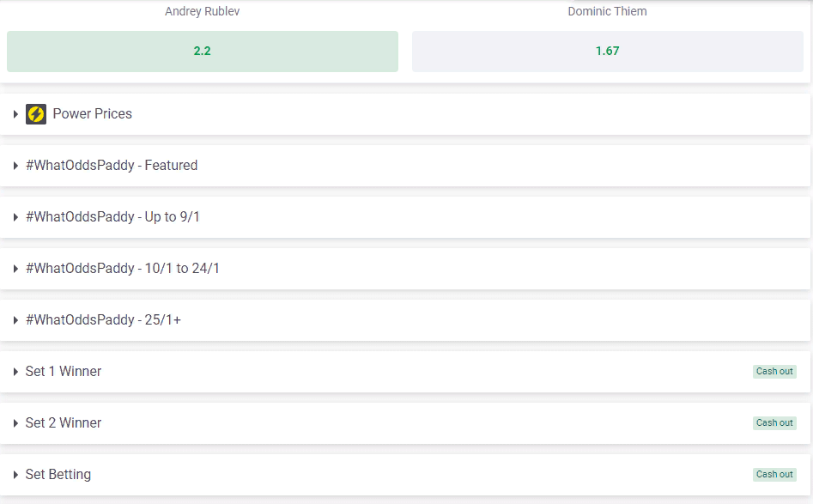The image size is (813, 504).
Task: Open the Set 1 Winner market title
Action: pyautogui.click(x=64, y=371)
